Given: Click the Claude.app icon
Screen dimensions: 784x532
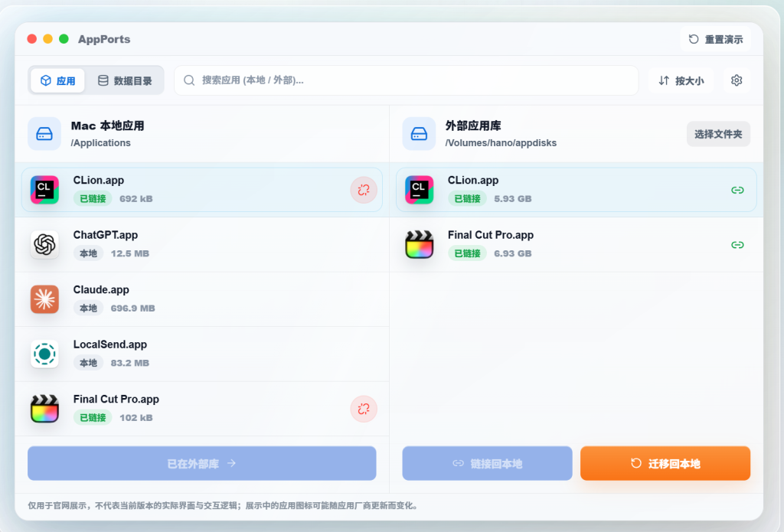Looking at the screenshot, I should tap(44, 299).
